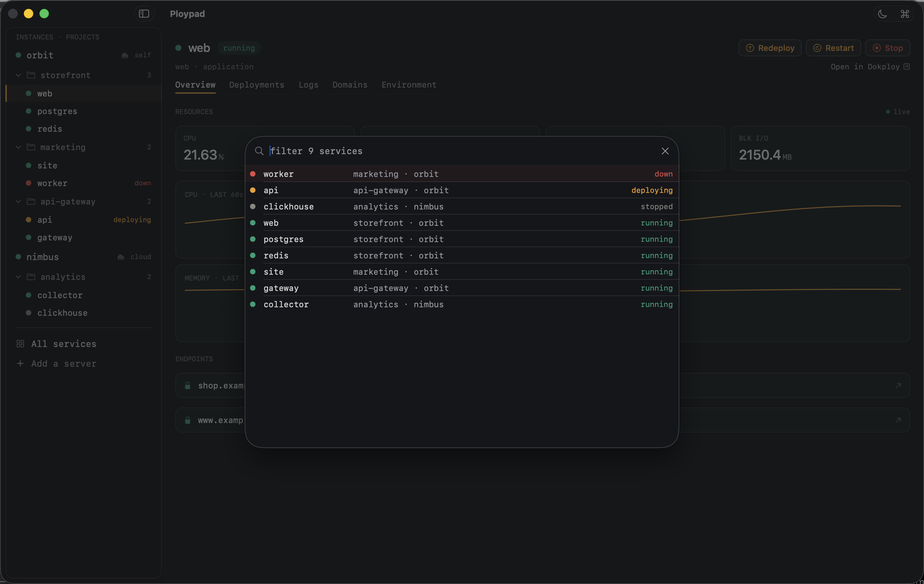Click the BLK I/O 2150.4 MB card
The image size is (924, 584).
click(820, 148)
